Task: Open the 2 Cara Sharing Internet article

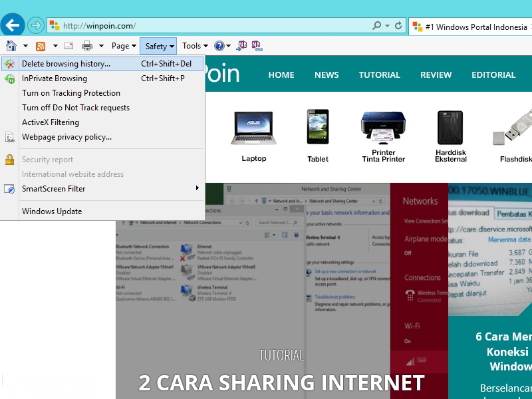Action: [281, 382]
